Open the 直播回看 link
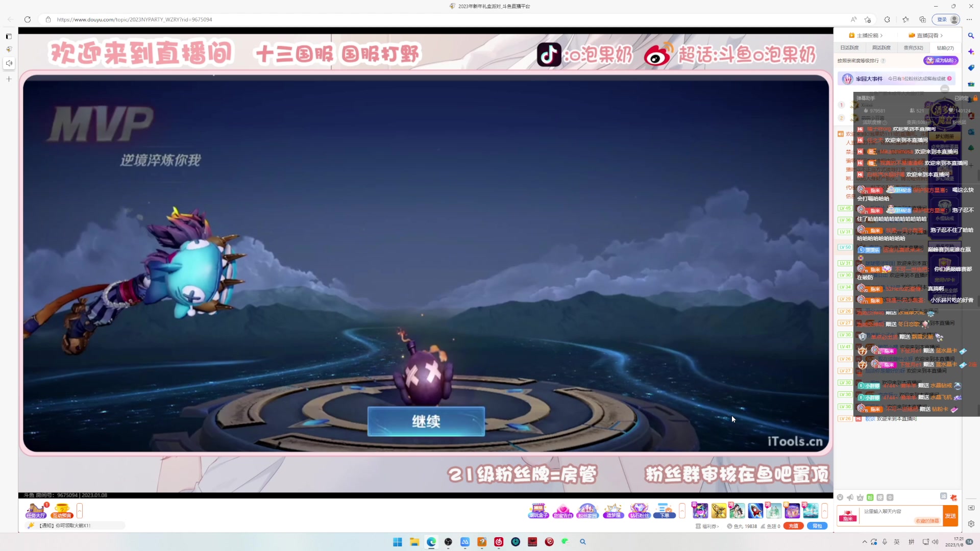Image resolution: width=980 pixels, height=551 pixels. (x=926, y=35)
